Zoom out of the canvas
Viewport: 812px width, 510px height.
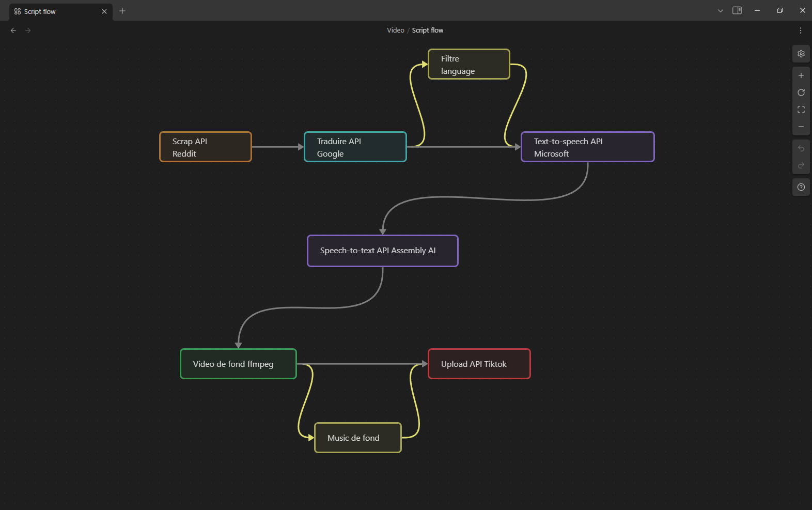click(x=801, y=127)
